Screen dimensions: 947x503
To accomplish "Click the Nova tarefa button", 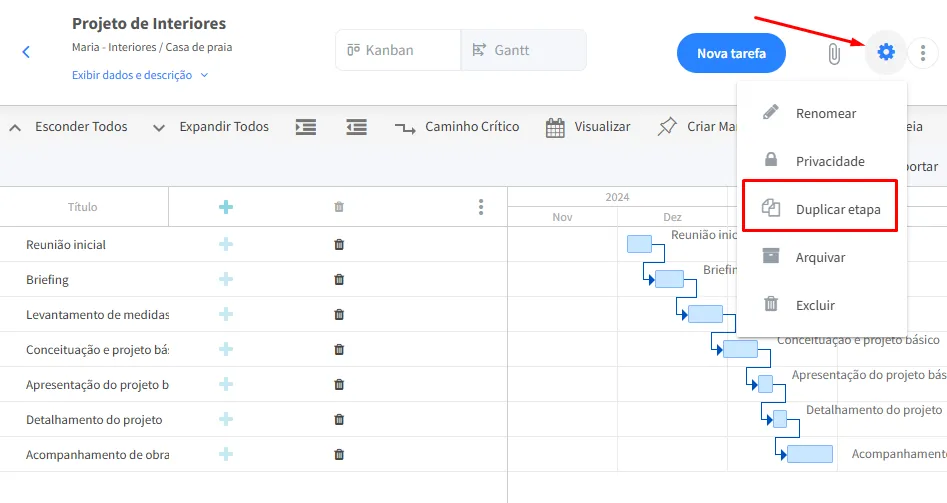I will (731, 53).
